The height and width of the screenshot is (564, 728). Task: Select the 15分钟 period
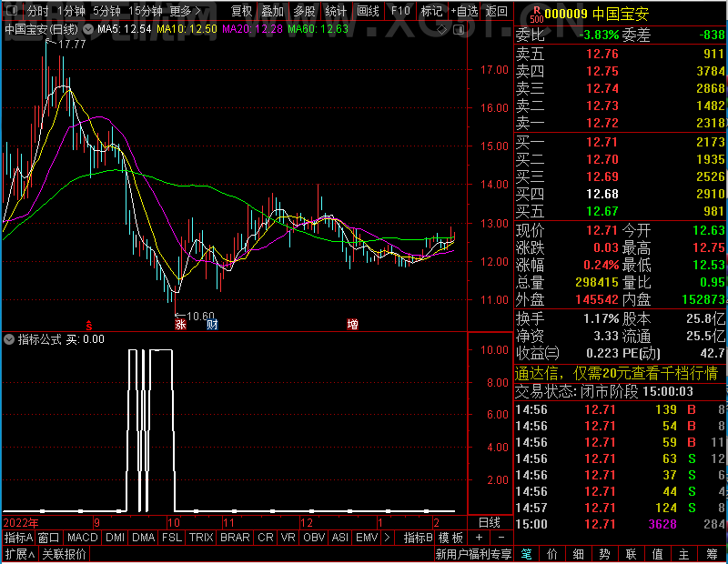pyautogui.click(x=145, y=11)
